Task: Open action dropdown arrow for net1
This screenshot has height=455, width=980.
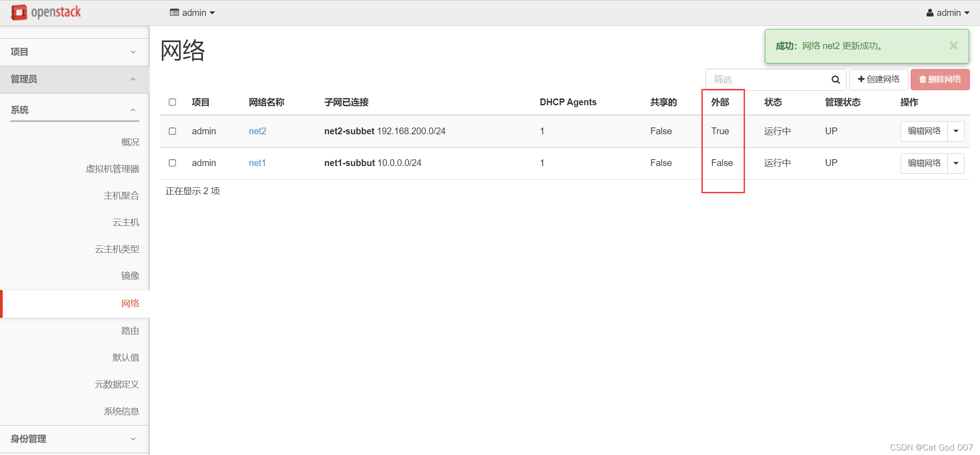Action: [956, 163]
